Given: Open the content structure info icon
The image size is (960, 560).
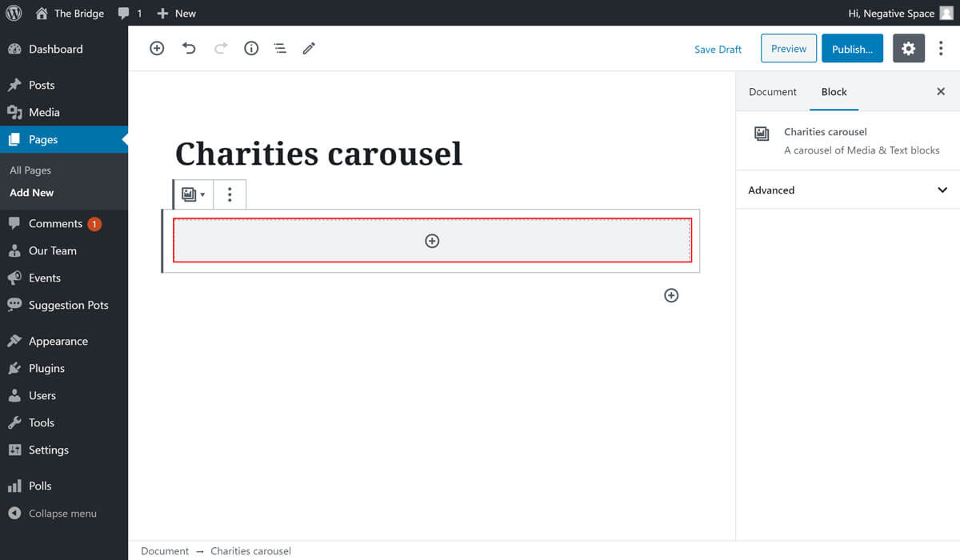Looking at the screenshot, I should pos(251,49).
